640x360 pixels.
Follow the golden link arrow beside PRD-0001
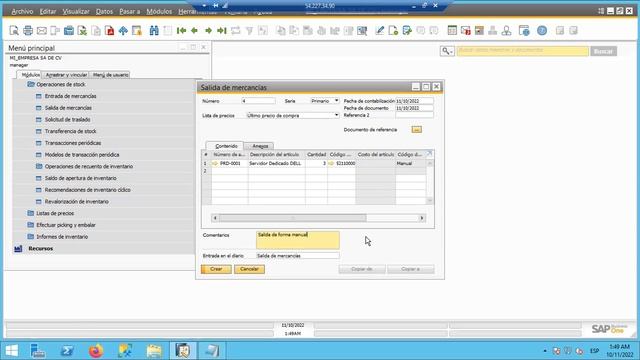[215, 163]
